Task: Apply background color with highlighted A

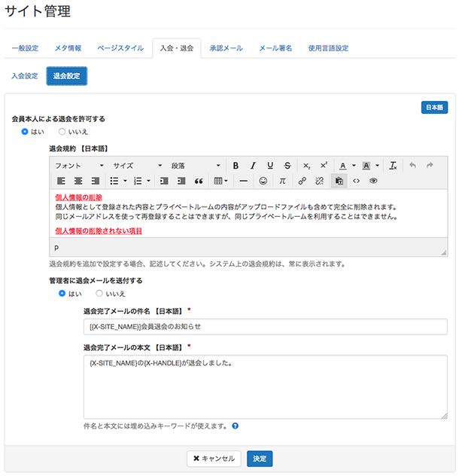Action: point(366,166)
